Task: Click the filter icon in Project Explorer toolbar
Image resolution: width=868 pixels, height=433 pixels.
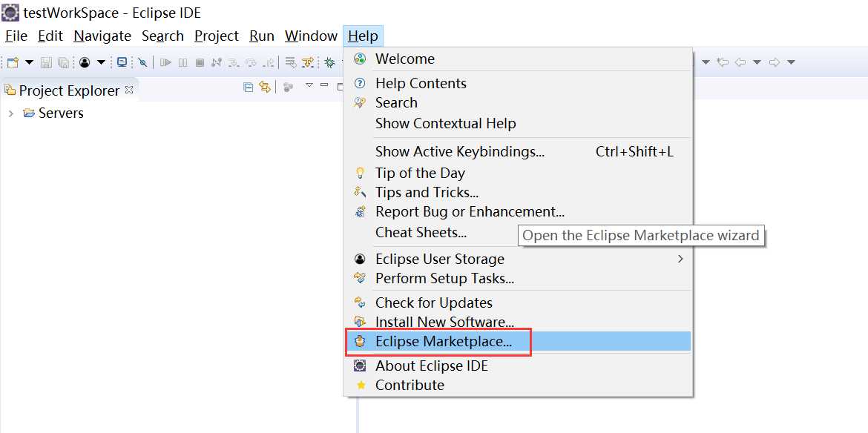Action: coord(288,87)
